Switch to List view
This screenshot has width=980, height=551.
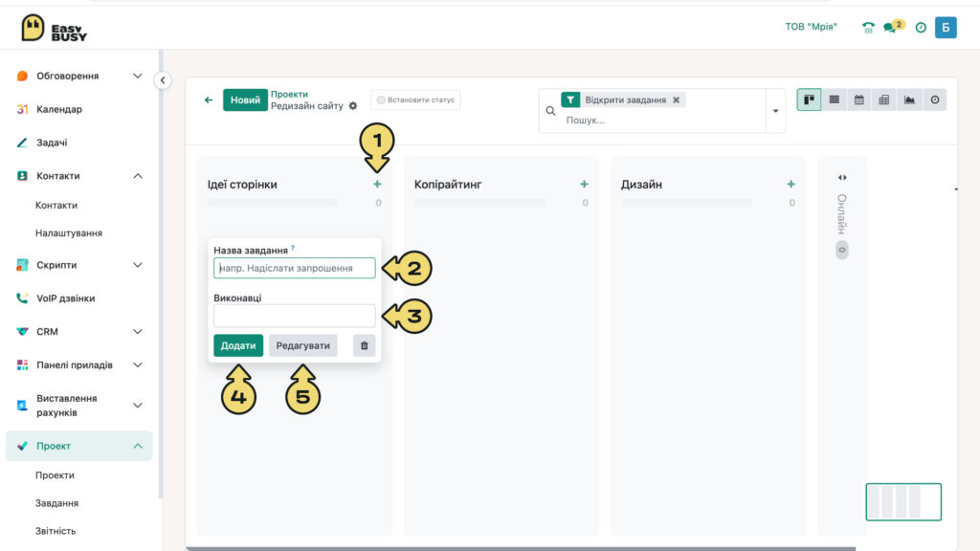click(x=835, y=99)
